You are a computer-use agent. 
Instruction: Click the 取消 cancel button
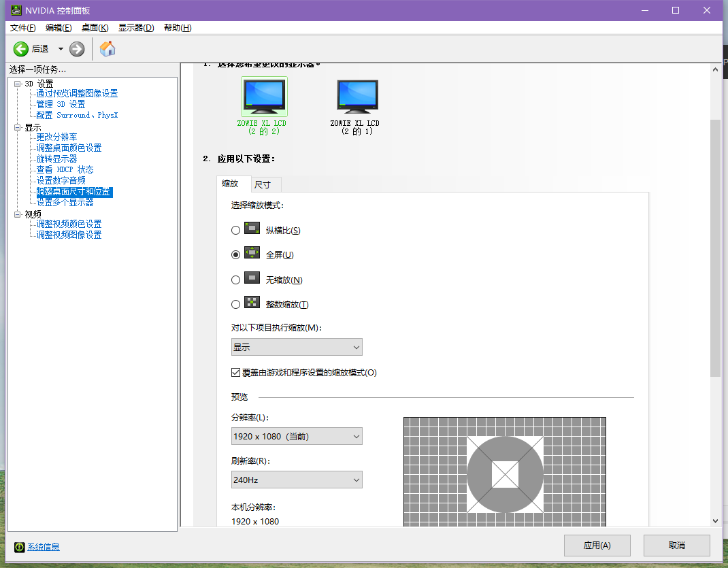(x=676, y=546)
